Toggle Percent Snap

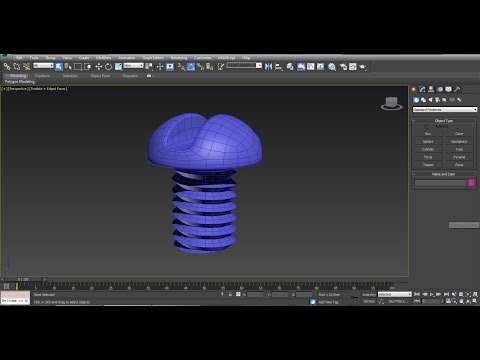click(200, 67)
